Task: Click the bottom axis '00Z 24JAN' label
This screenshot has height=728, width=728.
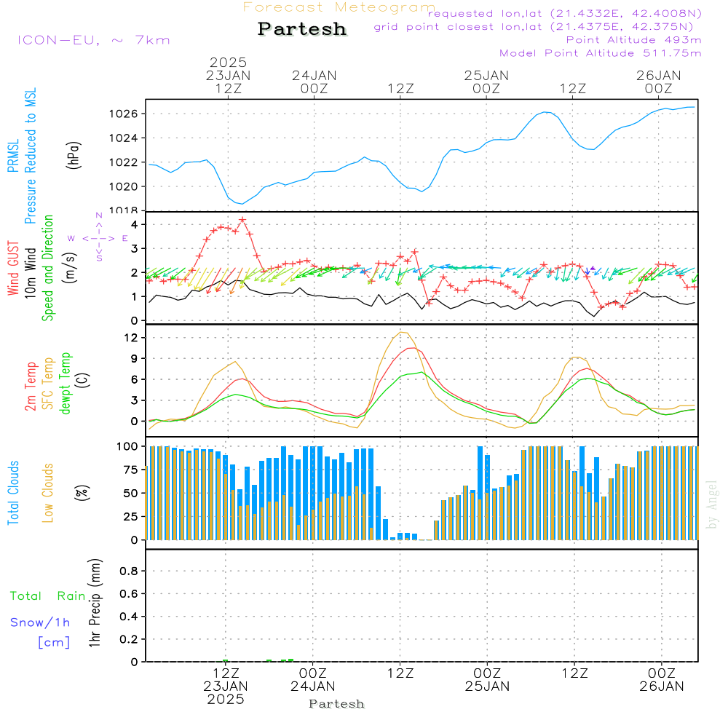Action: 313,680
